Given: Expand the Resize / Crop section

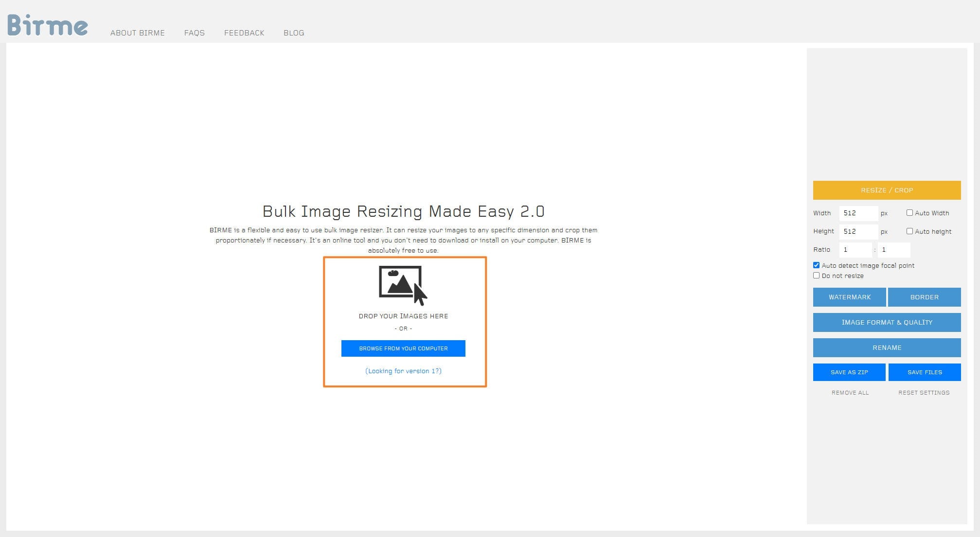Looking at the screenshot, I should pyautogui.click(x=887, y=191).
